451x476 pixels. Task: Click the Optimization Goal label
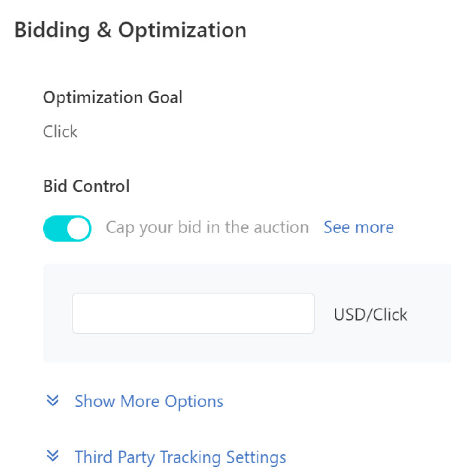[x=113, y=97]
